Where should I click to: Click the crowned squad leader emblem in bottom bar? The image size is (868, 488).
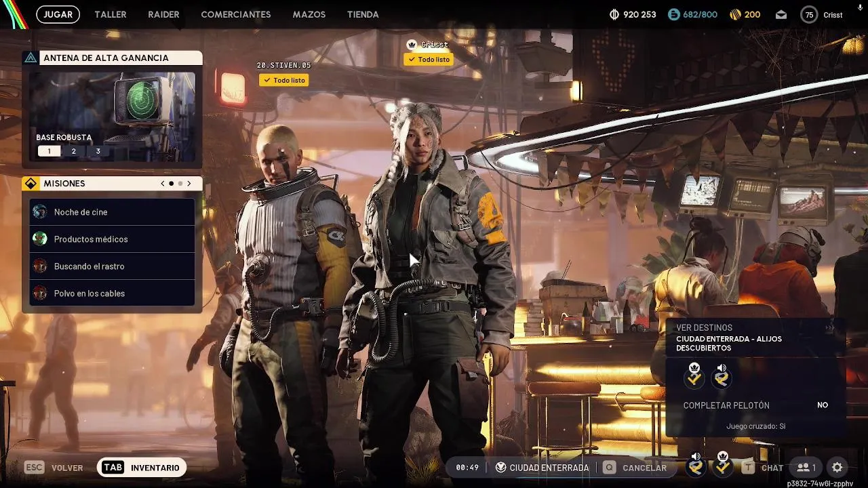[723, 464]
